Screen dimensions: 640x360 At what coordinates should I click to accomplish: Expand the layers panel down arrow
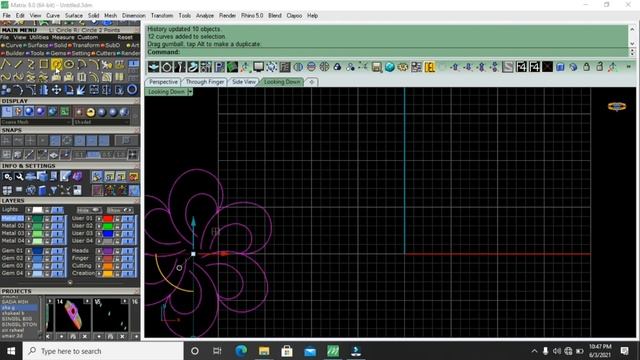click(70, 282)
